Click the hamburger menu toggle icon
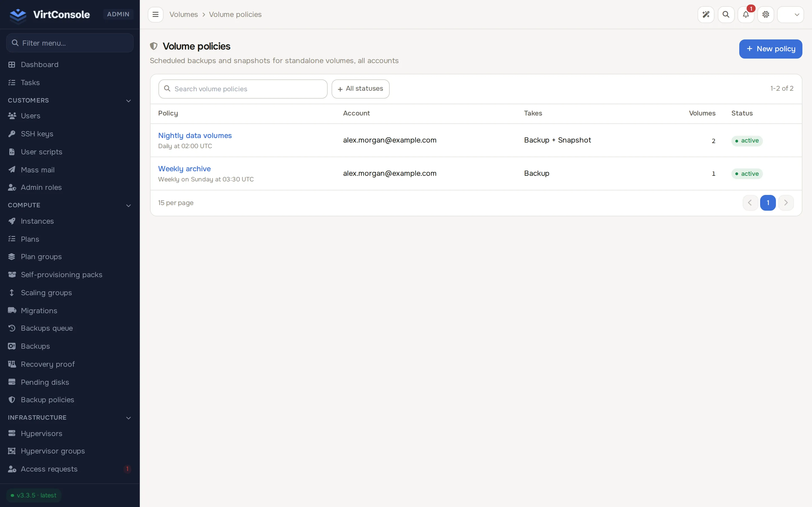Viewport: 812px width, 507px height. pos(155,14)
